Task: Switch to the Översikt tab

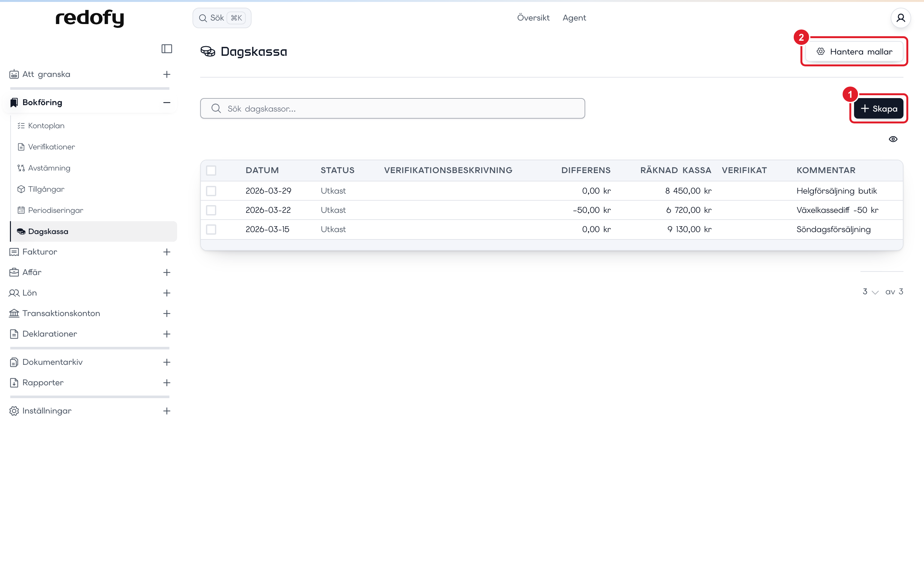Action: [x=533, y=18]
